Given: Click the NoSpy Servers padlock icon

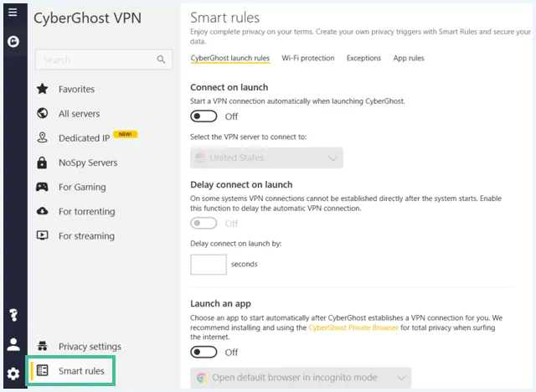Looking at the screenshot, I should coord(42,162).
